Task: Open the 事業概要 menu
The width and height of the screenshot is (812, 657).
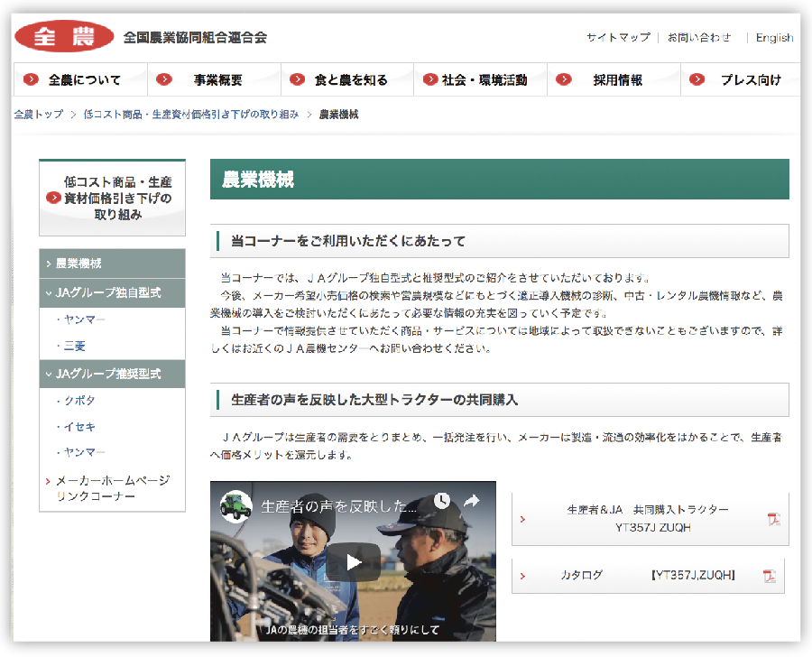Action: [215, 79]
